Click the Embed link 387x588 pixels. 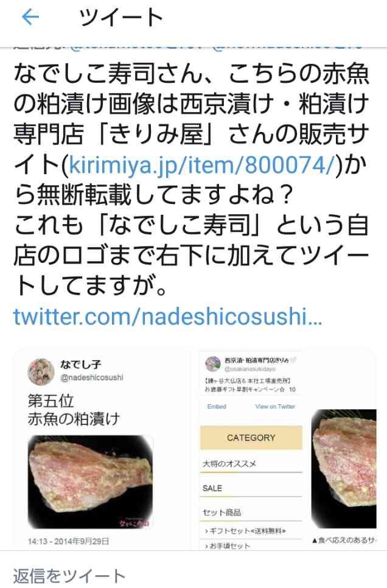[x=217, y=407]
